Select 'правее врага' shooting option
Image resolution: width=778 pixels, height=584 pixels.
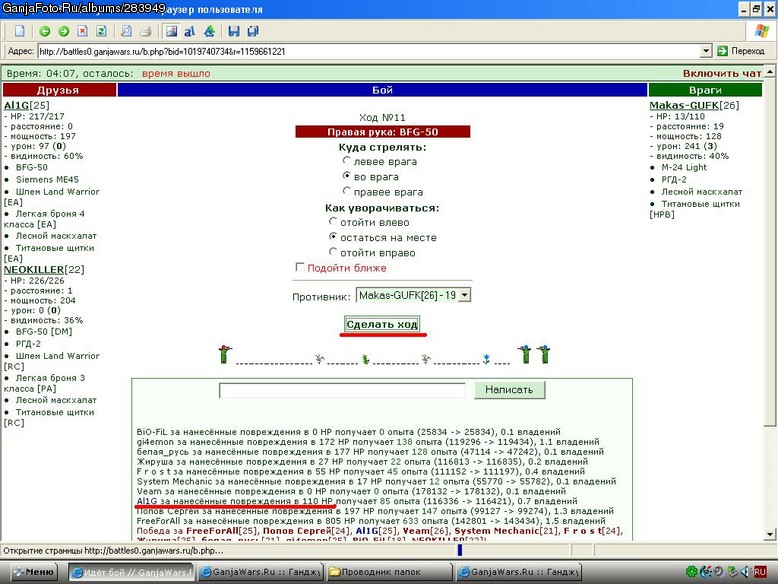[x=347, y=191]
